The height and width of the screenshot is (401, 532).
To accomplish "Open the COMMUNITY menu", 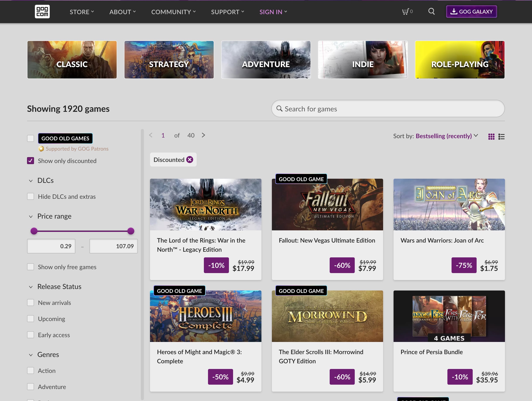I will 173,12.
